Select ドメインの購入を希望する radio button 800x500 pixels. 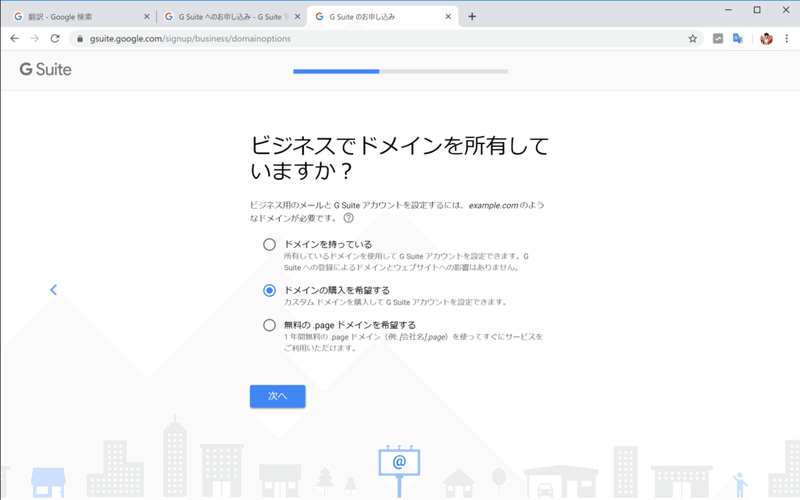(x=269, y=290)
